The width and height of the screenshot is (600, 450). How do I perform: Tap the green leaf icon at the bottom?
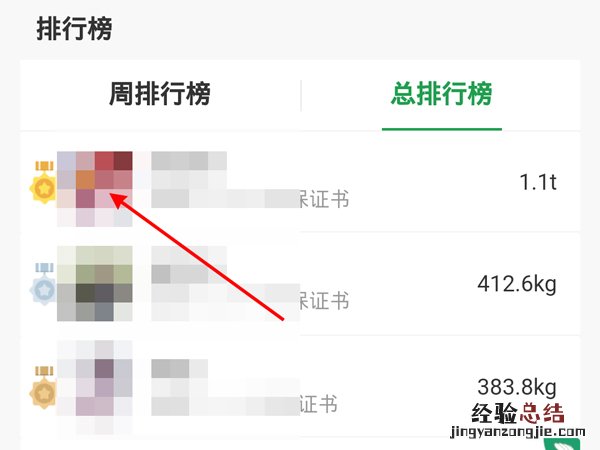coord(562,444)
